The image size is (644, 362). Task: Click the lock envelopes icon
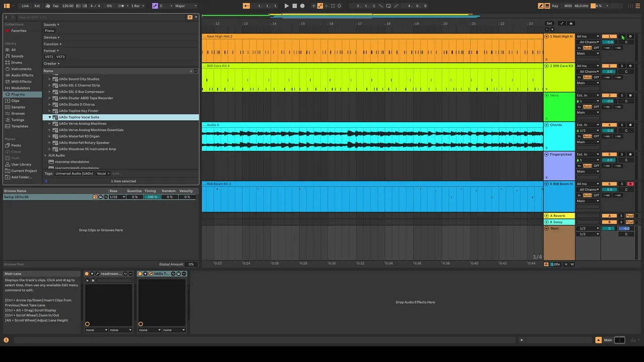point(571,23)
